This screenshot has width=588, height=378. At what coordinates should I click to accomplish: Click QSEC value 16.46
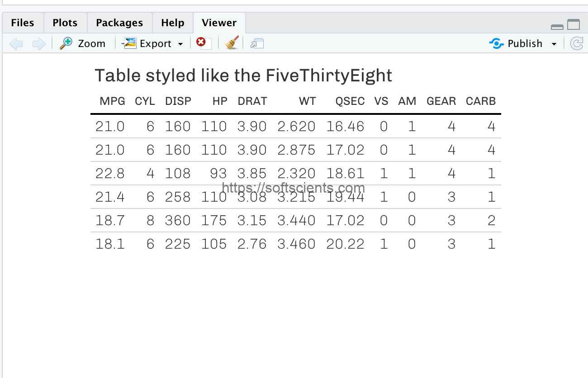click(346, 127)
